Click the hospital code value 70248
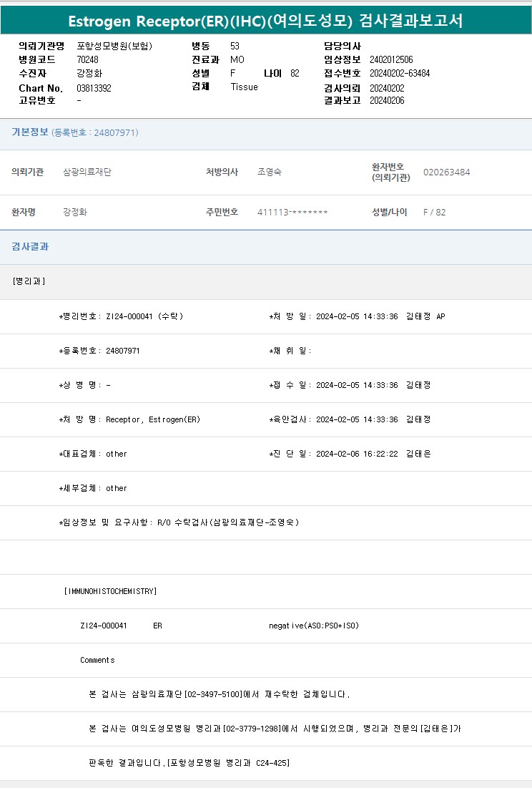This screenshot has width=532, height=788. pos(87,59)
